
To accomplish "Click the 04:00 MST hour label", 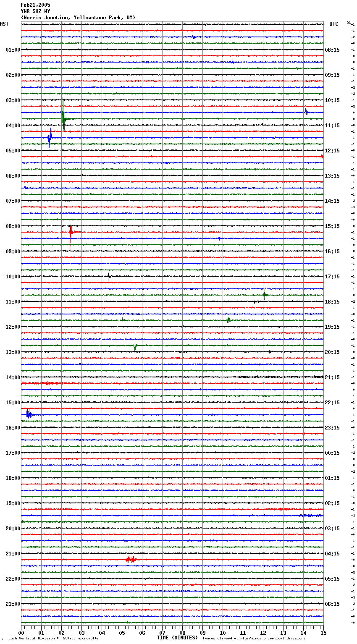I will coord(13,126).
